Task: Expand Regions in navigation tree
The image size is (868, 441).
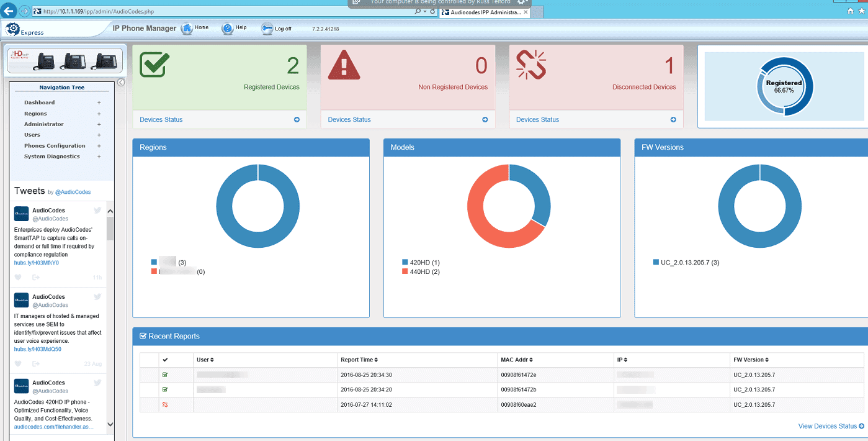Action: coord(99,114)
